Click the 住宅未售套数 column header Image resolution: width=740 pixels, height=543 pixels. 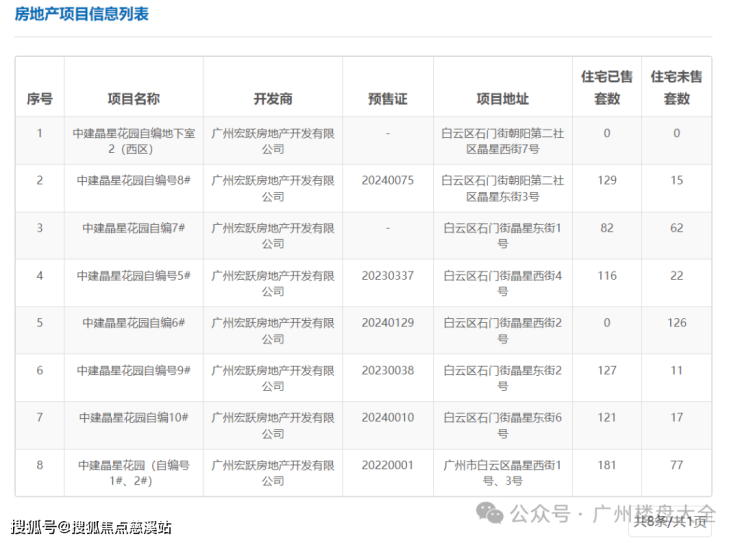click(x=676, y=87)
